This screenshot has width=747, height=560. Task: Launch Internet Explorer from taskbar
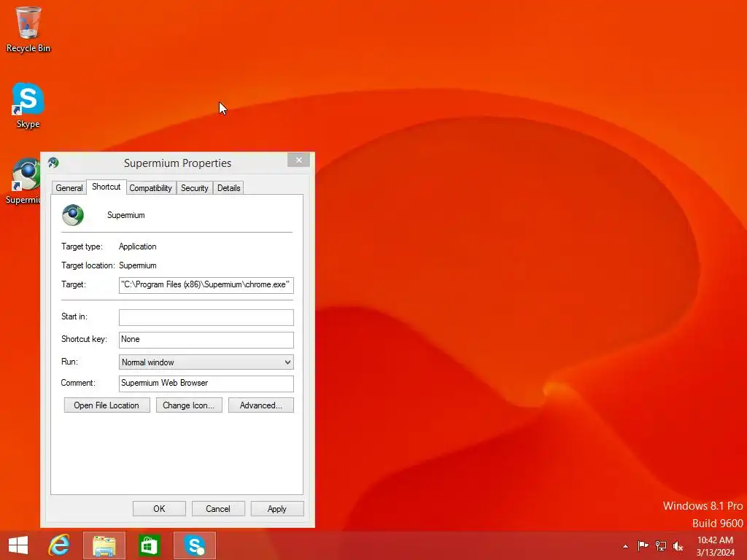point(59,545)
